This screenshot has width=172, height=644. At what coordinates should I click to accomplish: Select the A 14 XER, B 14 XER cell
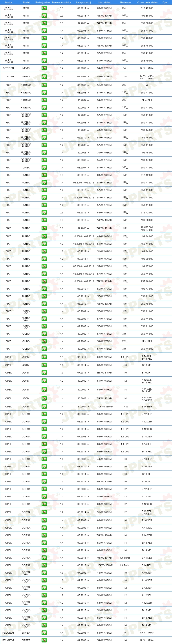pyautogui.click(x=147, y=399)
